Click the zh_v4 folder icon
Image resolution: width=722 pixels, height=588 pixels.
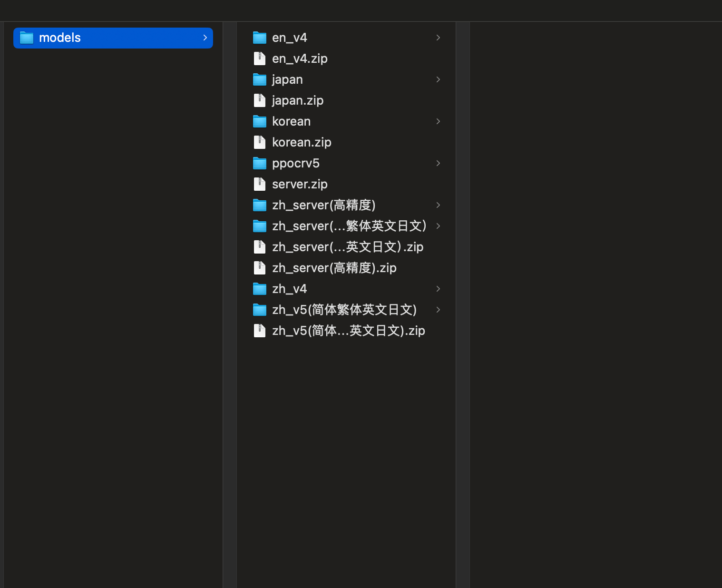pyautogui.click(x=260, y=289)
